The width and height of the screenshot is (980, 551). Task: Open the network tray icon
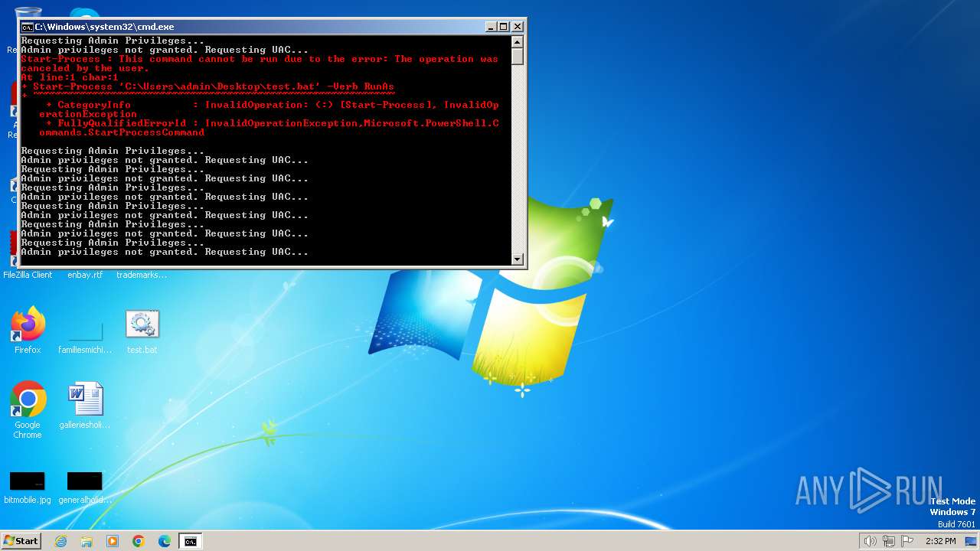pyautogui.click(x=889, y=541)
